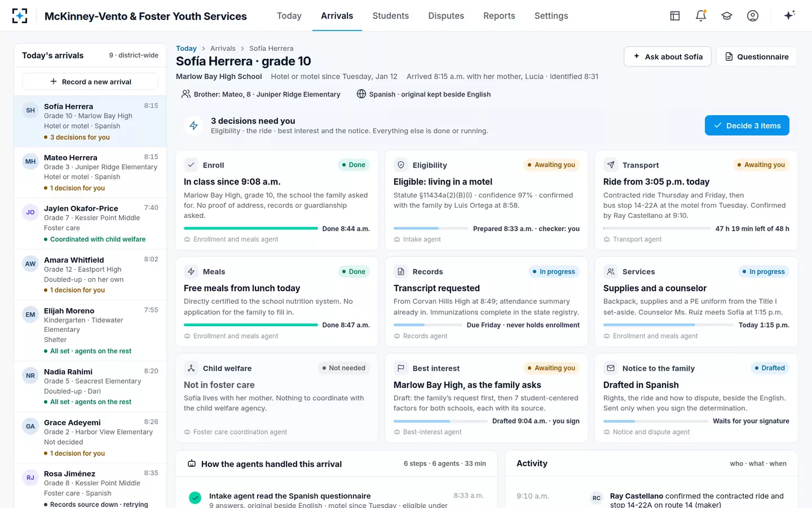Image resolution: width=812 pixels, height=508 pixels.
Task: Click the Best interest flag icon
Action: pos(401,368)
